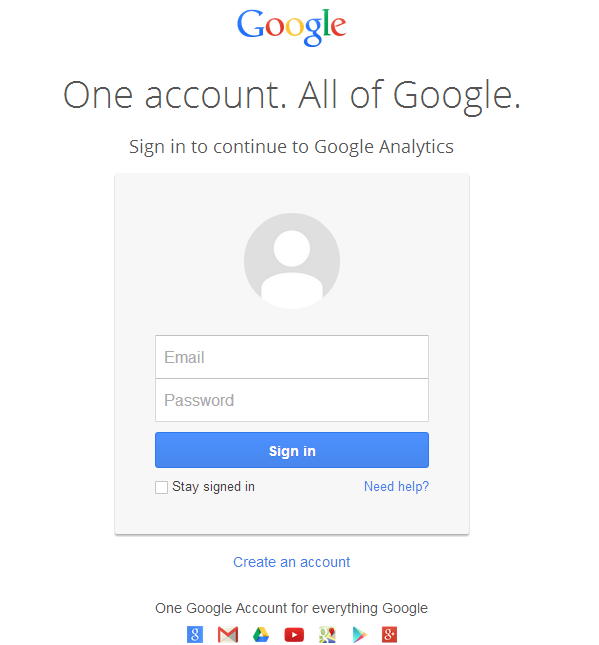Click 'One Google Account for everything Google' text
Screen dimensions: 599x645
click(x=291, y=608)
